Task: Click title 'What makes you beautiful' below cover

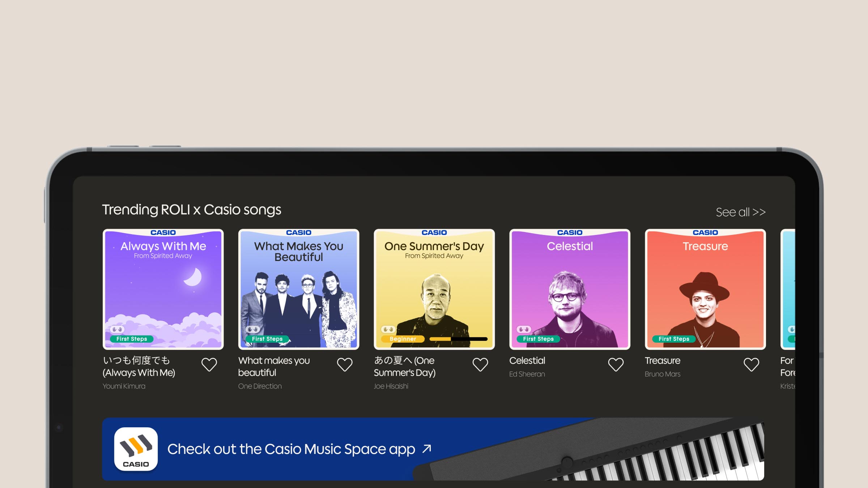Action: click(x=274, y=367)
